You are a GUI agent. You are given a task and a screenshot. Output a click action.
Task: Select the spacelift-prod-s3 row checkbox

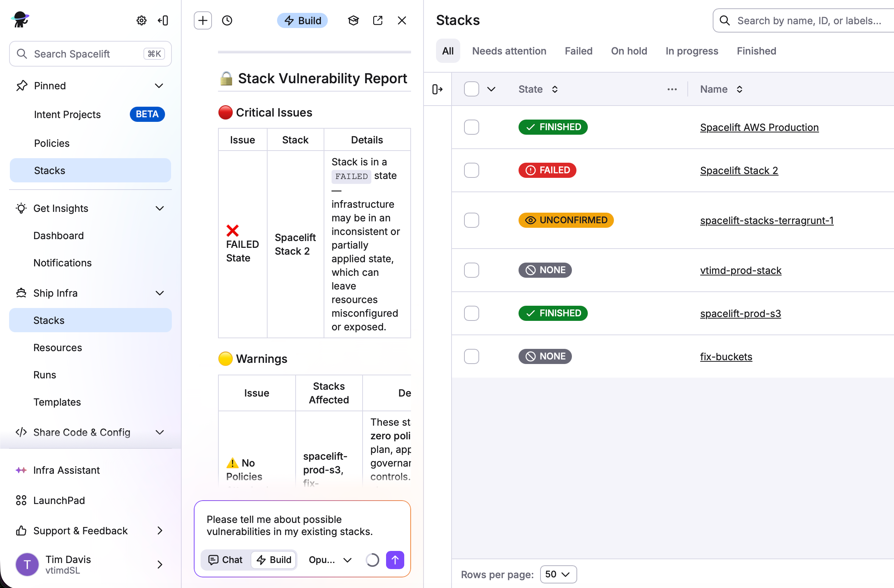(x=472, y=313)
